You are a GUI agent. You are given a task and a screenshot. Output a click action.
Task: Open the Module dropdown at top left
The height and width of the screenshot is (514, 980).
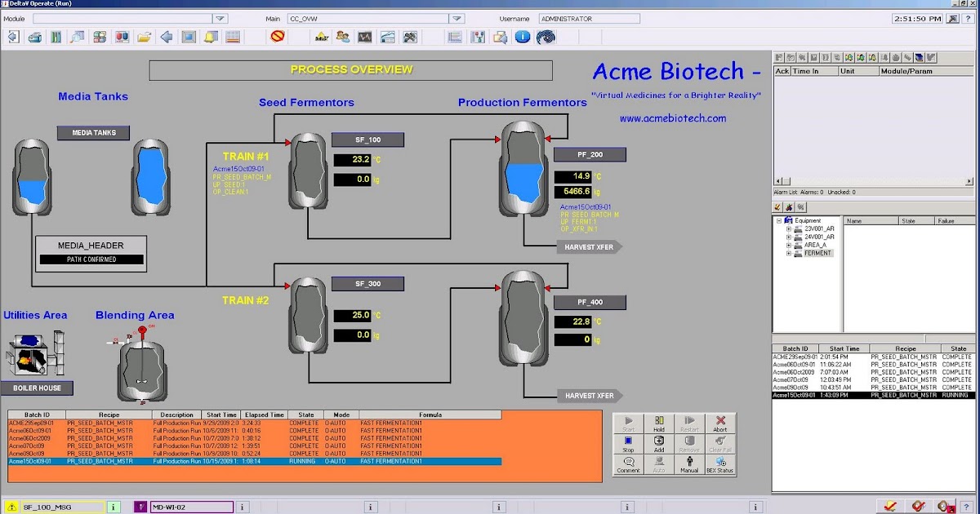tap(218, 17)
